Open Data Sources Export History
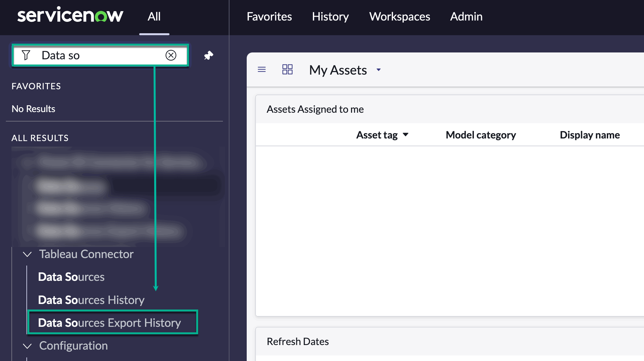 tap(110, 323)
